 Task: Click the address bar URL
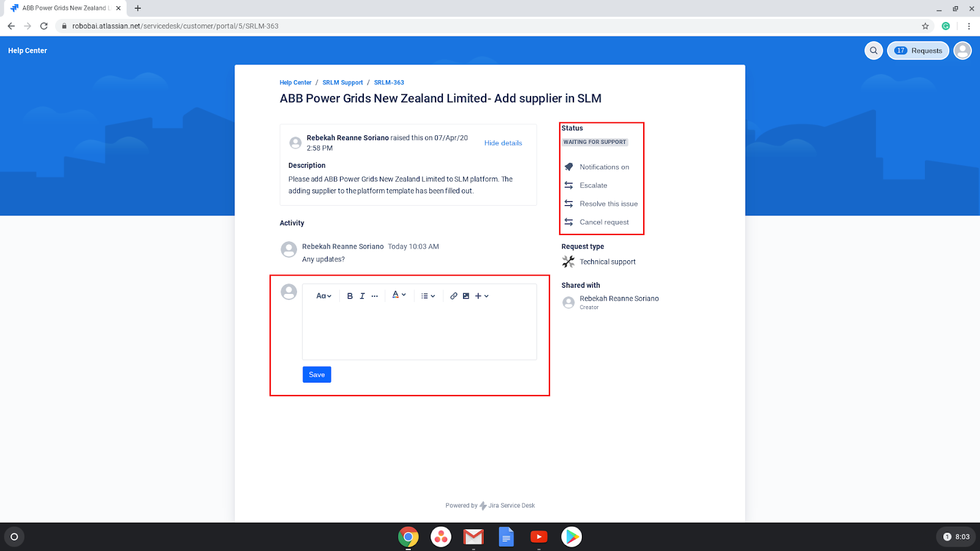[175, 26]
